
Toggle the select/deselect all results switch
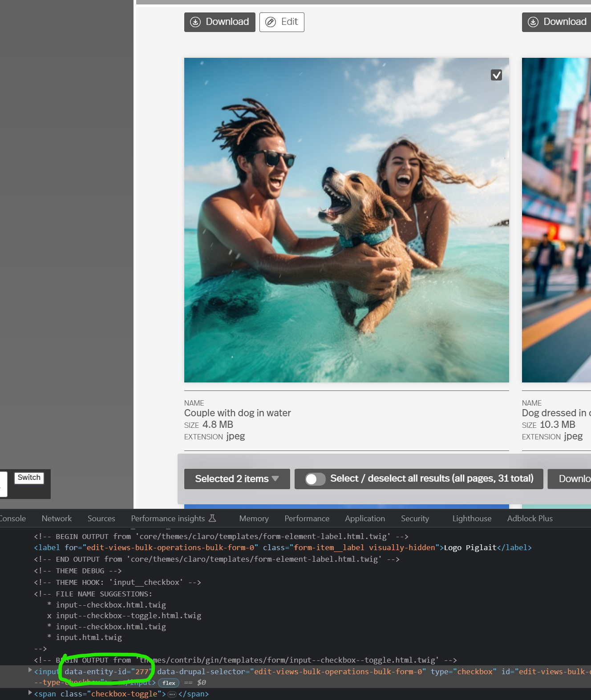click(x=315, y=479)
